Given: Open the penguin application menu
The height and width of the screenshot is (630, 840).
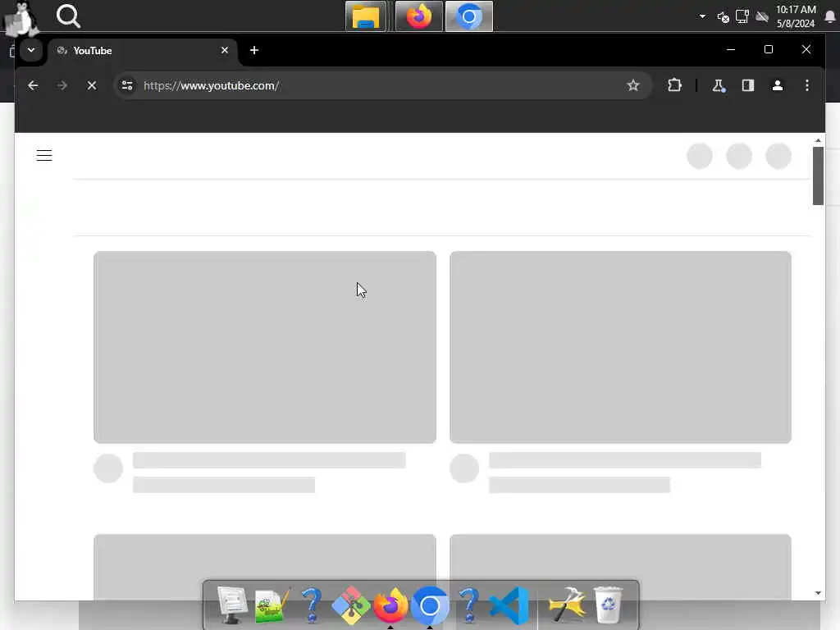Looking at the screenshot, I should 21,18.
